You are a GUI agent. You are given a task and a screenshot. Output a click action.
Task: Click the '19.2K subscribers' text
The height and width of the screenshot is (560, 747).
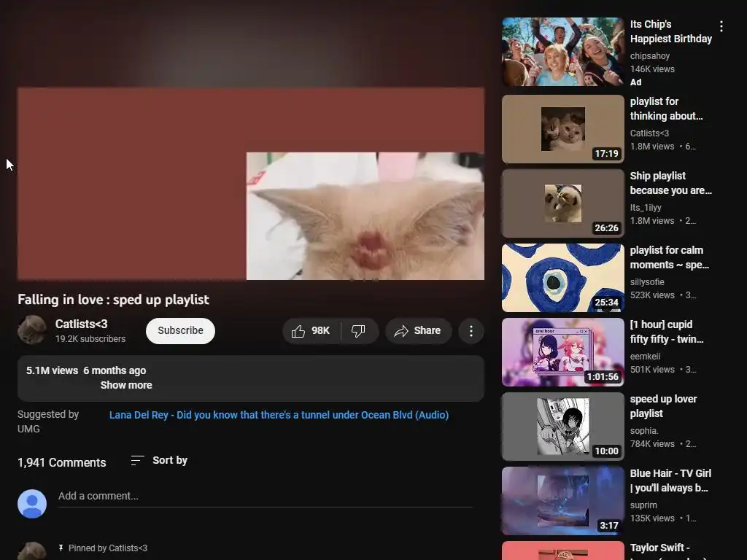click(x=90, y=339)
